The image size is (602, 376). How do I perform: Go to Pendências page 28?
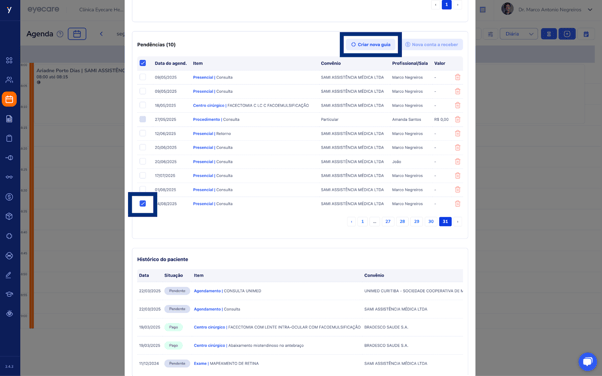402,222
